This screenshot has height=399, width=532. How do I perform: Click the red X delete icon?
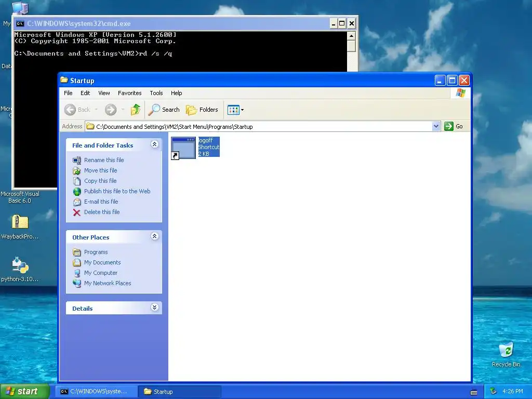coord(77,212)
